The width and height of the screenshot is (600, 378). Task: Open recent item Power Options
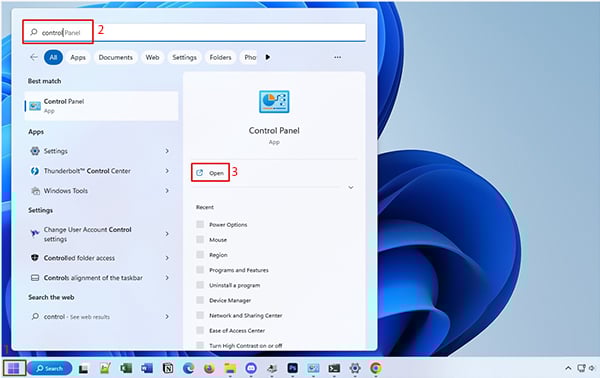pyautogui.click(x=228, y=225)
